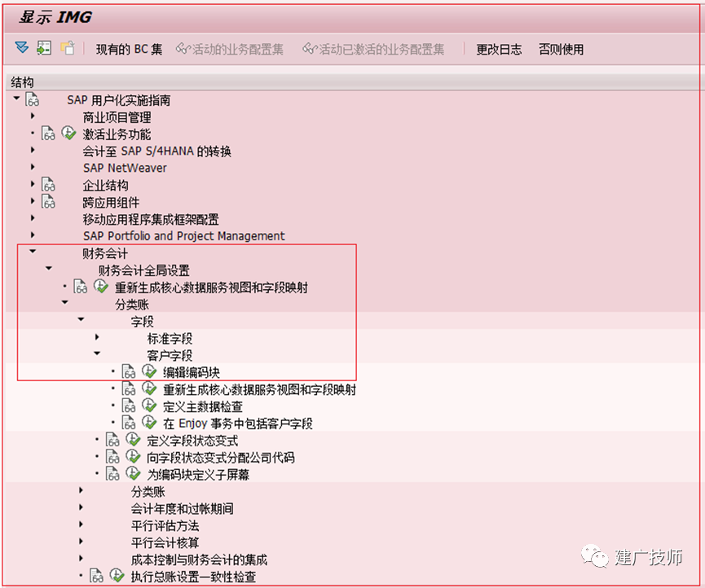This screenshot has width=705, height=588.
Task: Select the 定义主数据检查 tree entry text
Action: pos(203,406)
